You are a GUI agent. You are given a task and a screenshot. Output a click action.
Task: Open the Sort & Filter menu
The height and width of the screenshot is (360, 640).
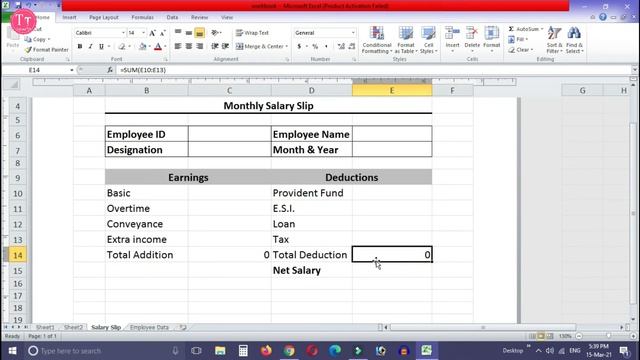coord(554,40)
